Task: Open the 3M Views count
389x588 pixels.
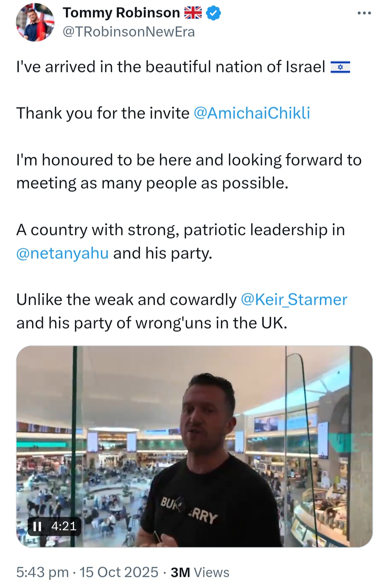Action: (x=200, y=572)
